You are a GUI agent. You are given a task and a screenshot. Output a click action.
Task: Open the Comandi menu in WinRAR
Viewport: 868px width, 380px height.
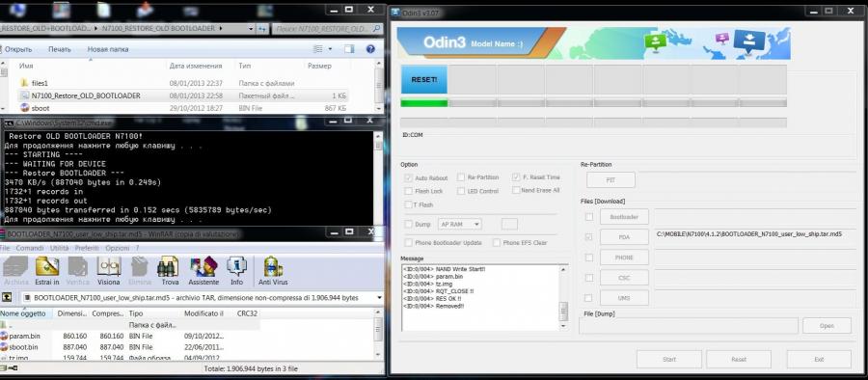30,248
